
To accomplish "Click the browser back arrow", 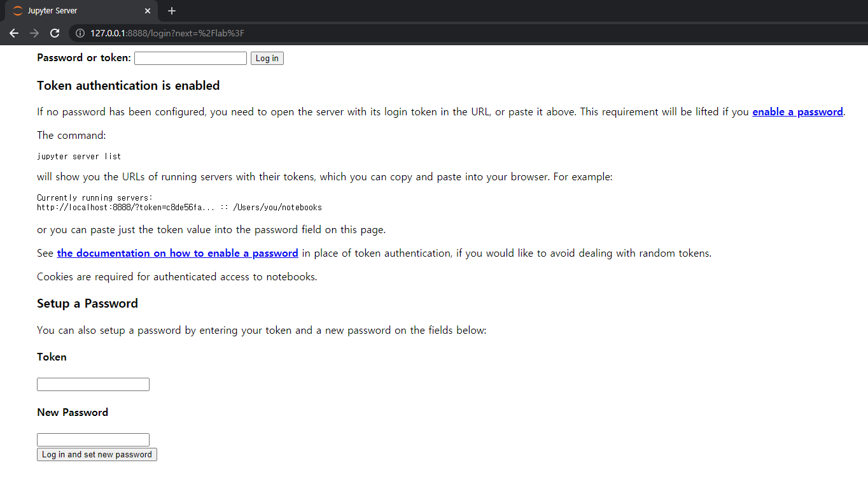I will pos(14,33).
